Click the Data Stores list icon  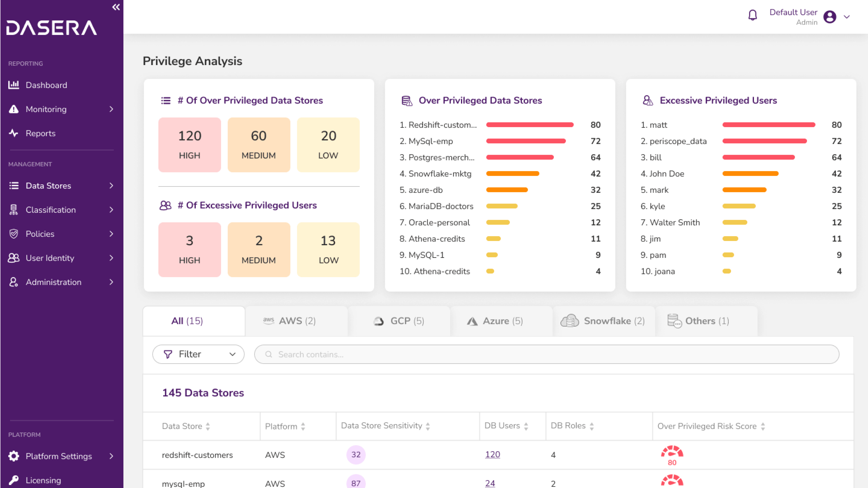pyautogui.click(x=14, y=185)
